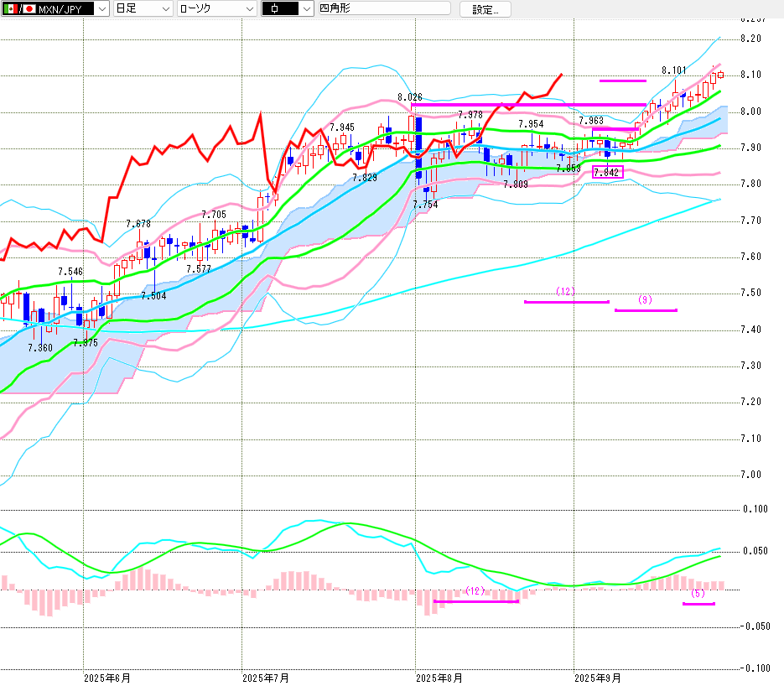Select the (12) marker in the price pane
This screenshot has height=686, width=784.
[x=565, y=292]
